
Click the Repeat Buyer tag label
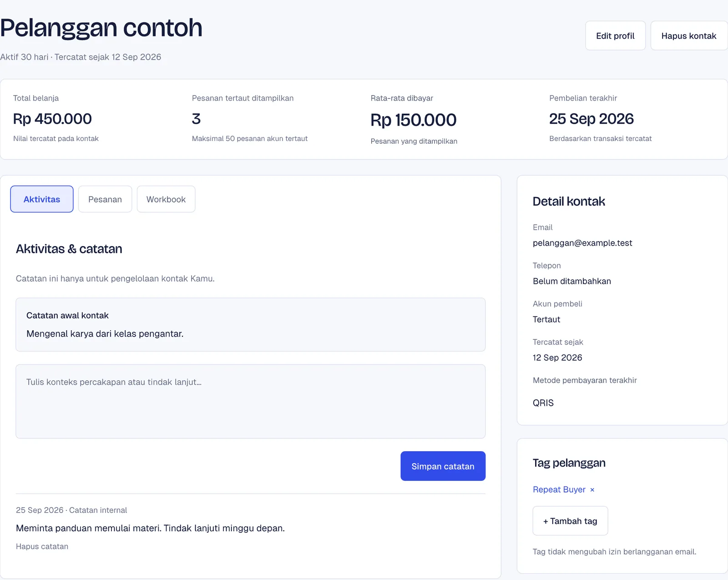[559, 489]
